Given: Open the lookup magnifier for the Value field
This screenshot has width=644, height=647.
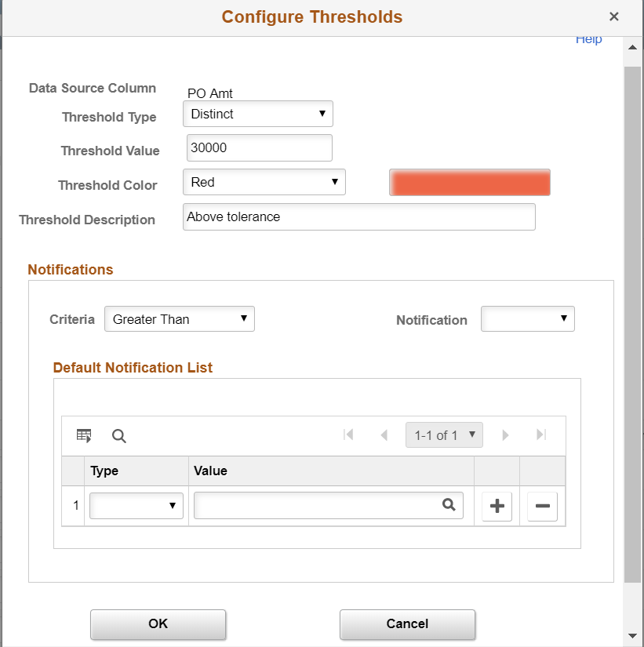Looking at the screenshot, I should click(449, 505).
